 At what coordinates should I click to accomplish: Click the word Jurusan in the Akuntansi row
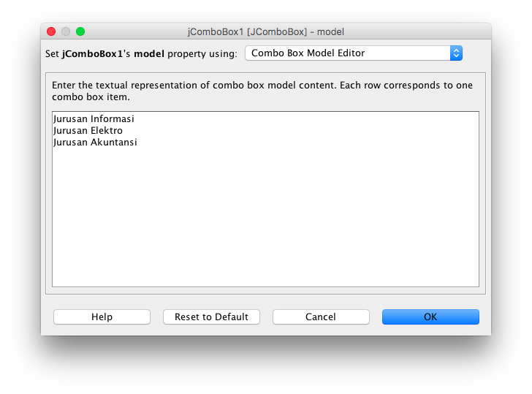[x=71, y=142]
